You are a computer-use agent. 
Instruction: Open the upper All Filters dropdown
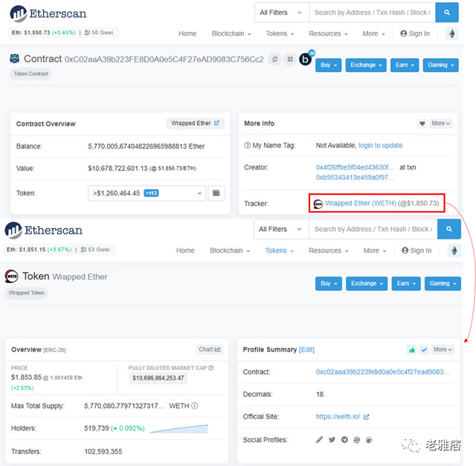tap(282, 13)
